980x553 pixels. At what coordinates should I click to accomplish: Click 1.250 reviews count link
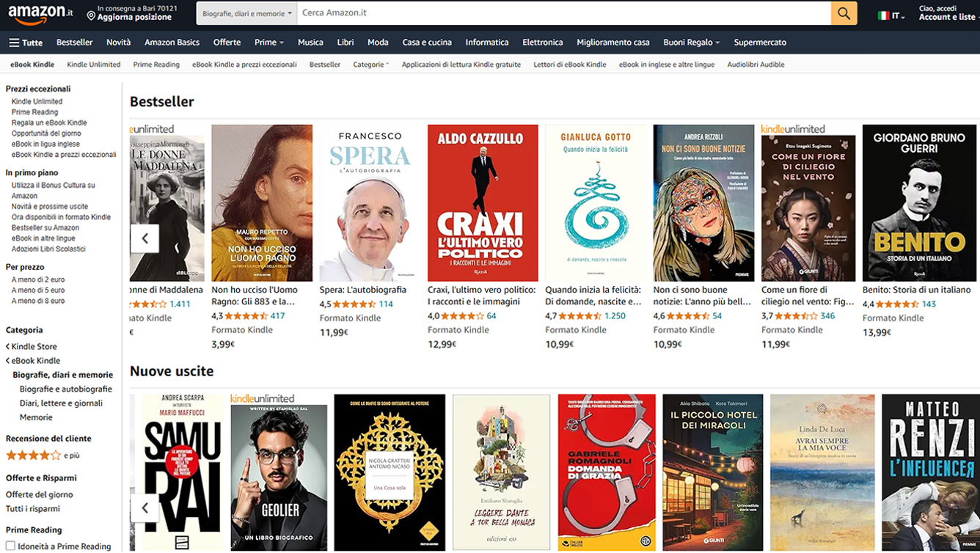(615, 316)
